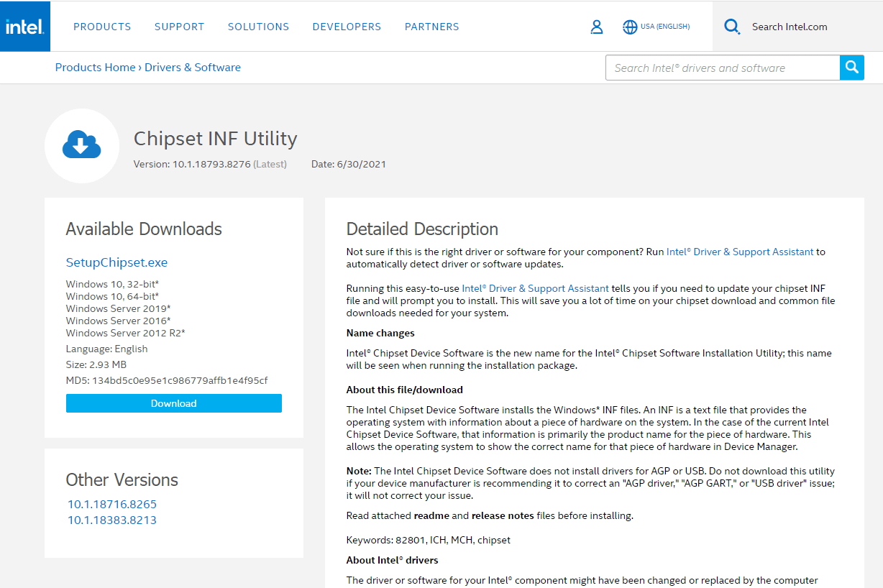Screen dimensions: 883x588
Task: Click the Detailed Description heading
Action: 422,229
